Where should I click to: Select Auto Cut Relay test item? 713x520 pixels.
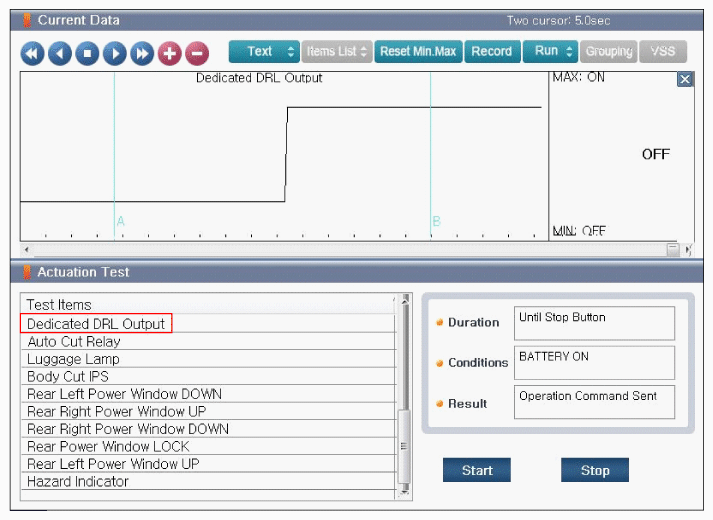[208, 341]
